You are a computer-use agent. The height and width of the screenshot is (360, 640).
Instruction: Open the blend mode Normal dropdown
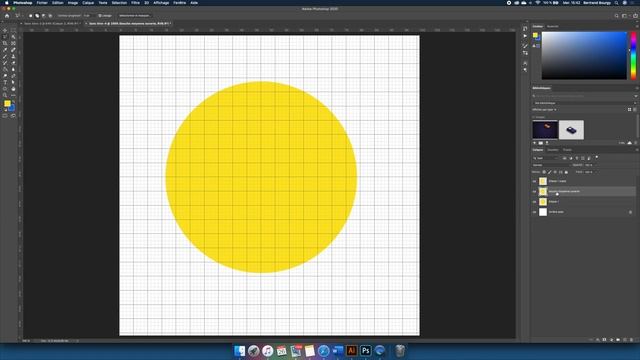pos(551,165)
